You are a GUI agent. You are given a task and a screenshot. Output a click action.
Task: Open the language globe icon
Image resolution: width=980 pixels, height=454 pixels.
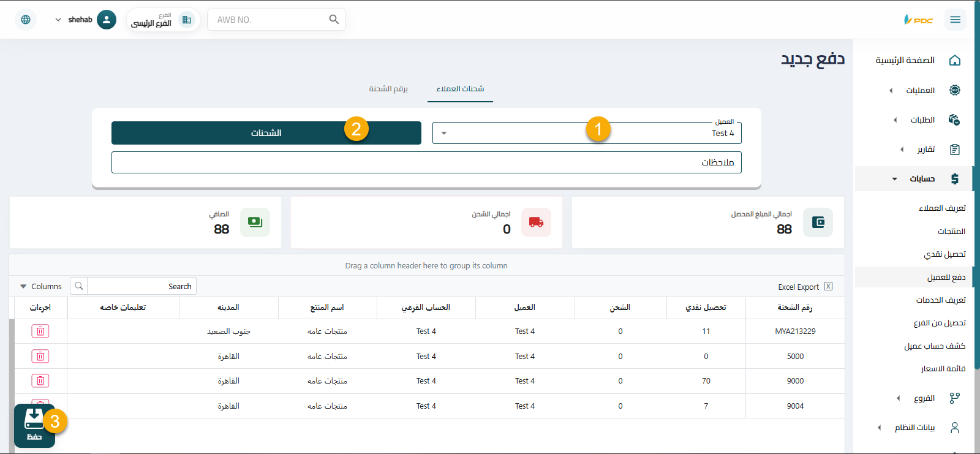26,20
